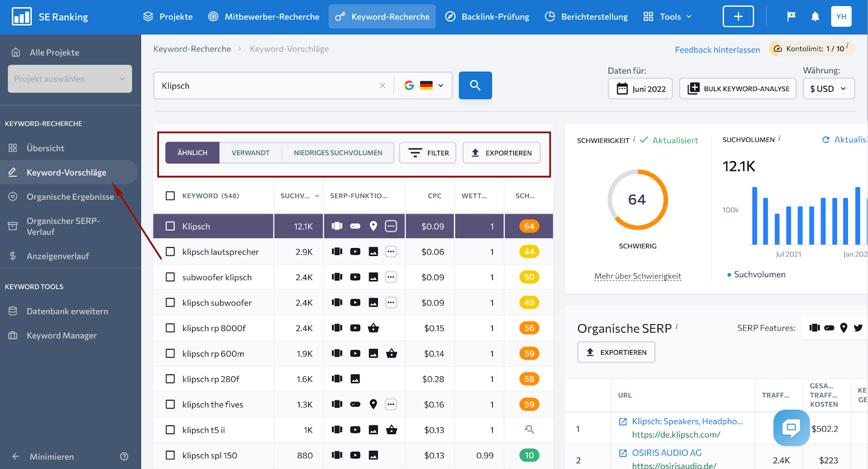The image size is (868, 469).
Task: Open external link icon for Klipsch: Speakers result
Action: point(623,421)
